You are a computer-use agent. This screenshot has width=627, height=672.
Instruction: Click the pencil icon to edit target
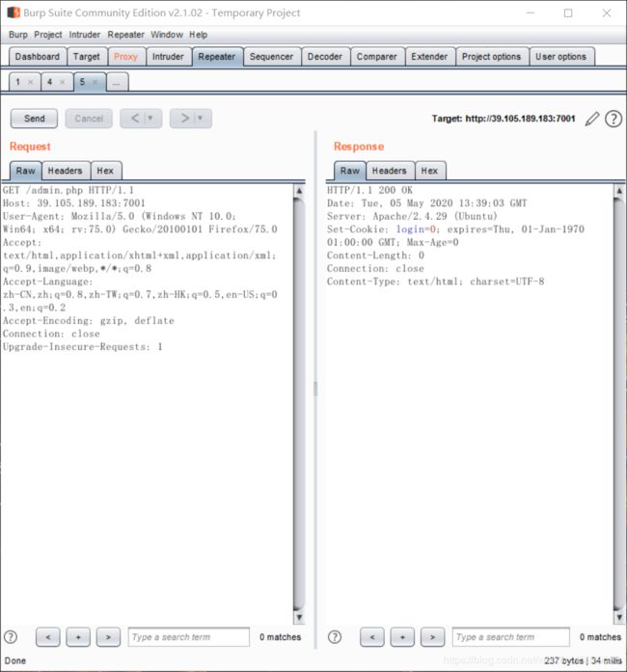coord(592,119)
